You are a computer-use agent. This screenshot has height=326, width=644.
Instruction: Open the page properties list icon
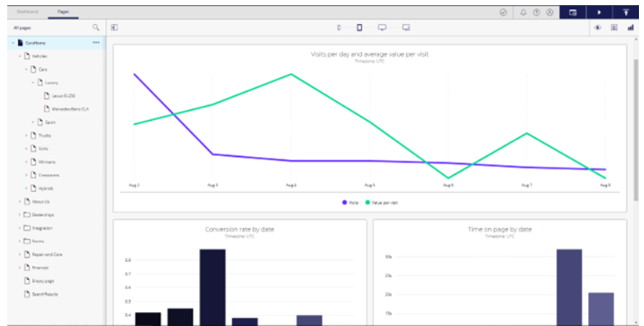point(614,28)
